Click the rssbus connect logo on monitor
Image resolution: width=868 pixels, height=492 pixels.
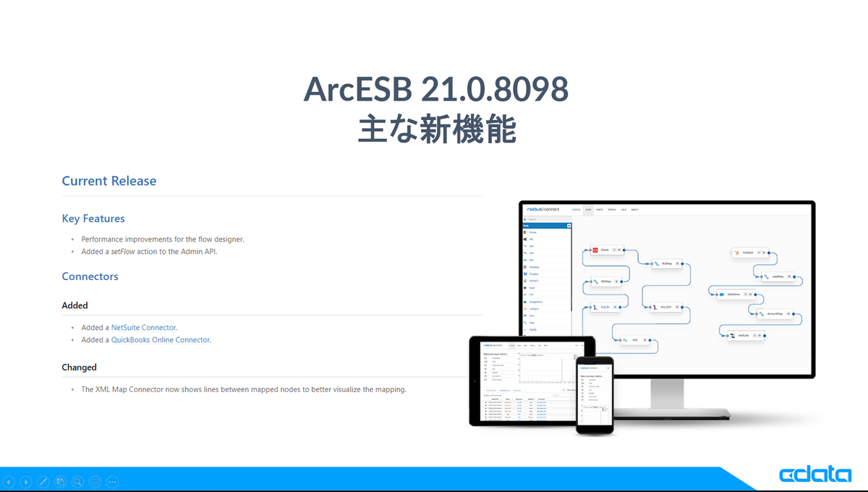544,208
